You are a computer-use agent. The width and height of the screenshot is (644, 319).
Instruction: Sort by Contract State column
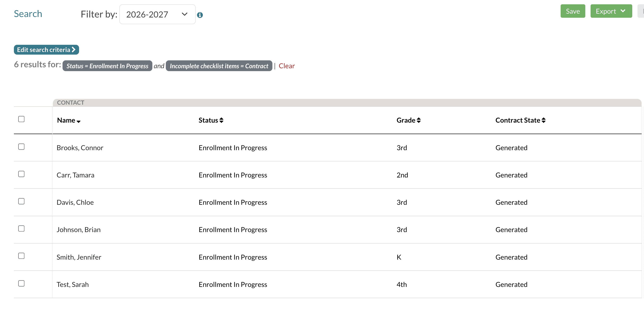(x=520, y=120)
